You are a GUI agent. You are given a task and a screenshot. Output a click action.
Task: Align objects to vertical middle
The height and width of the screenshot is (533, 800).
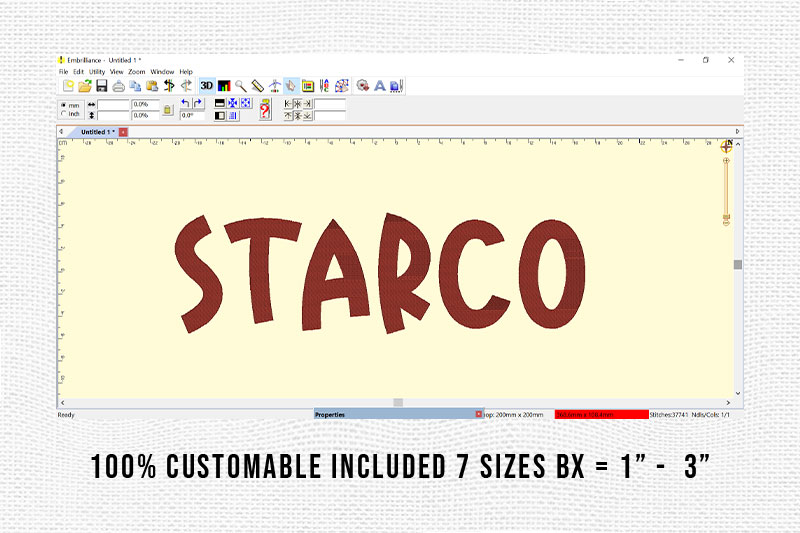297,116
